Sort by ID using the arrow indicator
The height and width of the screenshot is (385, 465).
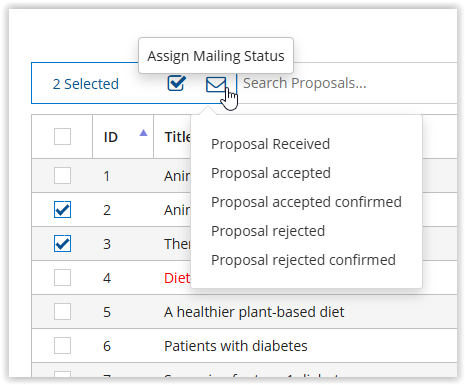pyautogui.click(x=143, y=133)
